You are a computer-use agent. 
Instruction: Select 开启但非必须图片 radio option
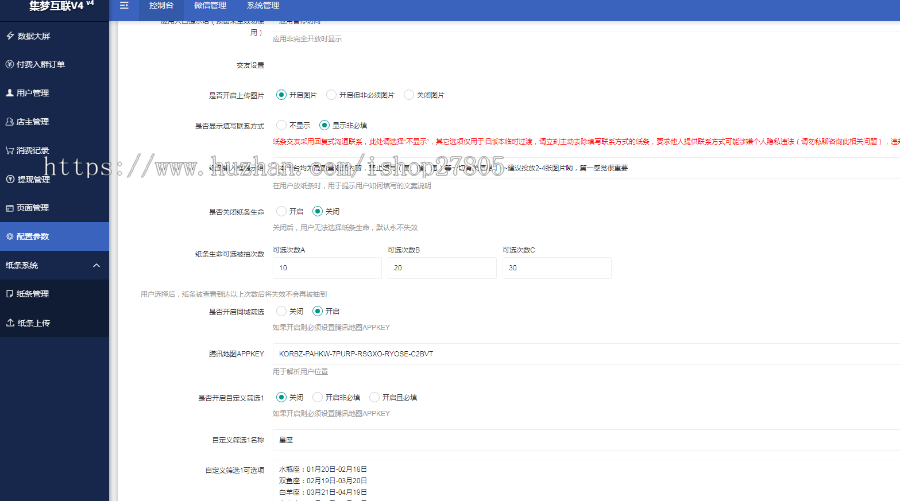click(331, 95)
